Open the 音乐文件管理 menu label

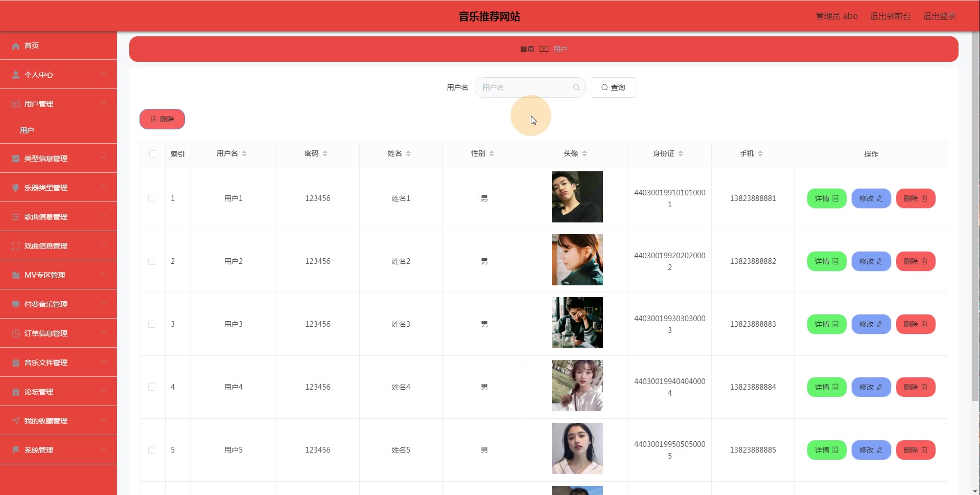point(46,363)
